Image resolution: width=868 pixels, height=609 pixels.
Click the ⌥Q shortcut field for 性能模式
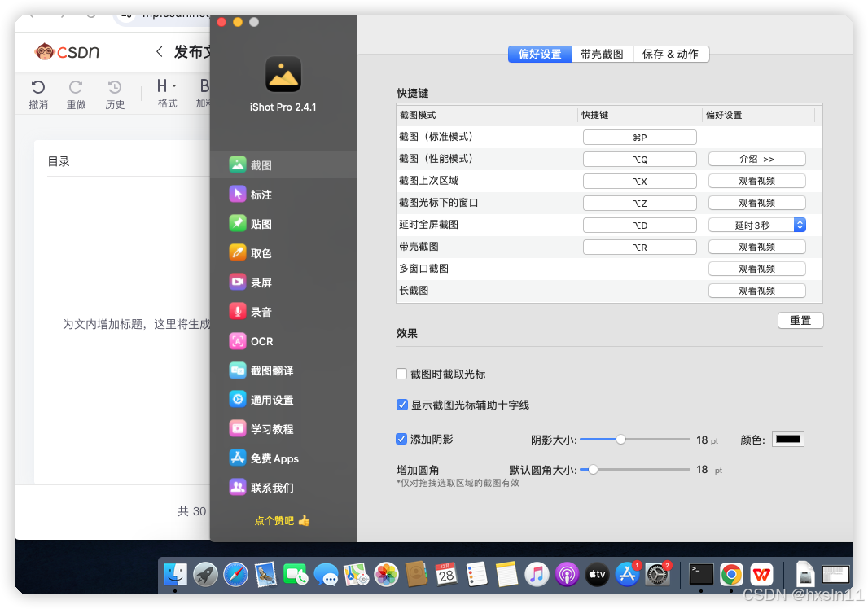point(639,159)
